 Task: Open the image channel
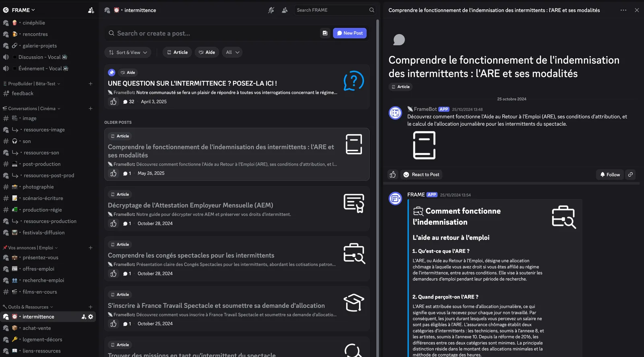point(48,118)
